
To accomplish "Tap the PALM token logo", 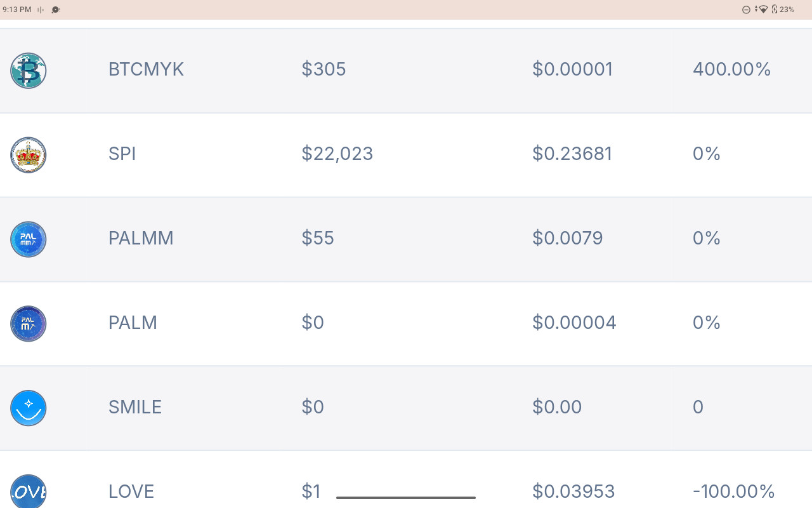I will [x=29, y=324].
